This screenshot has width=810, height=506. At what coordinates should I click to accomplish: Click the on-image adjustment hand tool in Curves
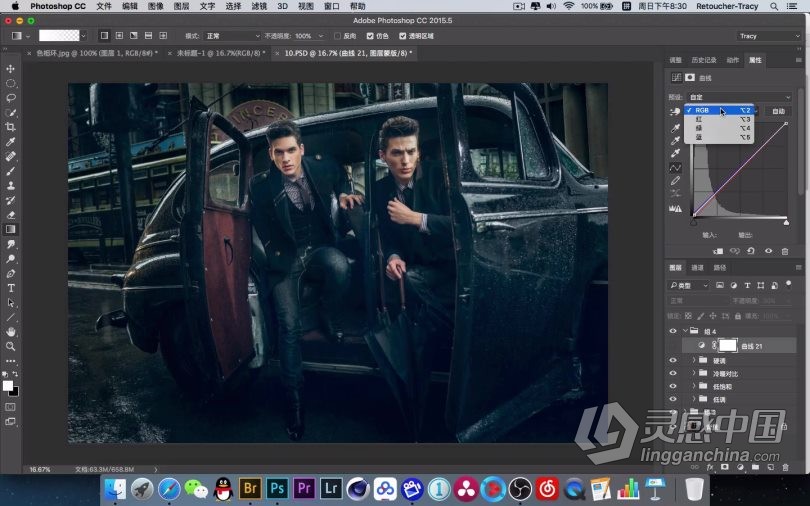(x=675, y=111)
